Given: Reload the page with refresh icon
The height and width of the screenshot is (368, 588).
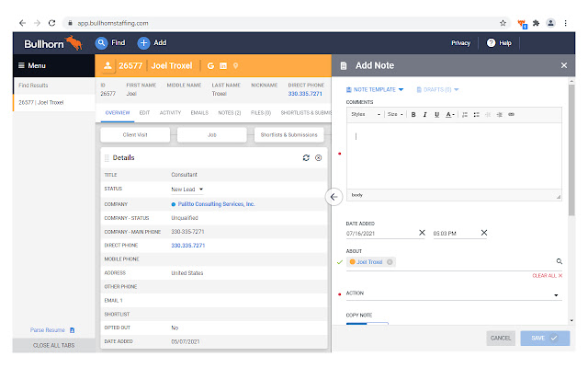Looking at the screenshot, I should point(51,23).
